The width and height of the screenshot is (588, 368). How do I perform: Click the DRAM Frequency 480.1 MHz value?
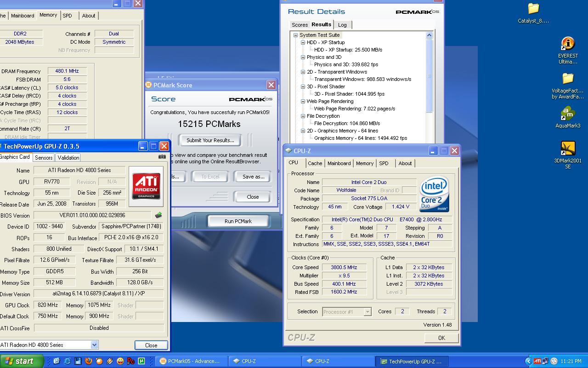pyautogui.click(x=67, y=71)
